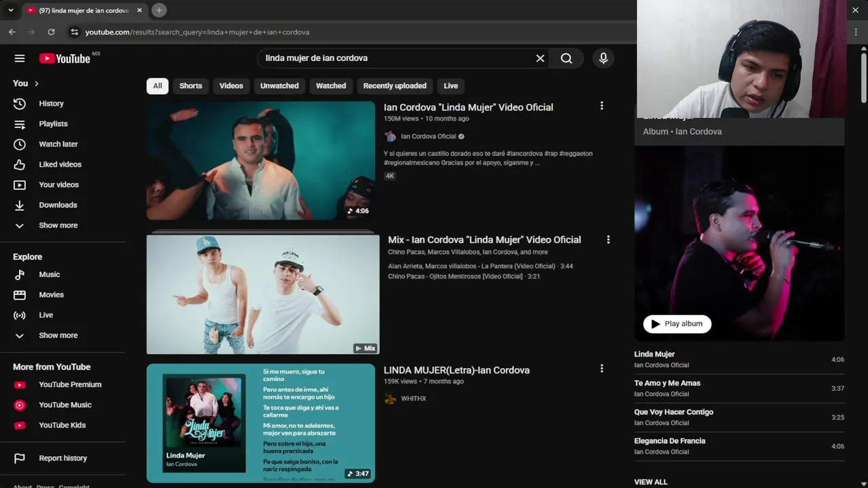
Task: Open the Linda Mujer official video thumbnail
Action: [260, 161]
